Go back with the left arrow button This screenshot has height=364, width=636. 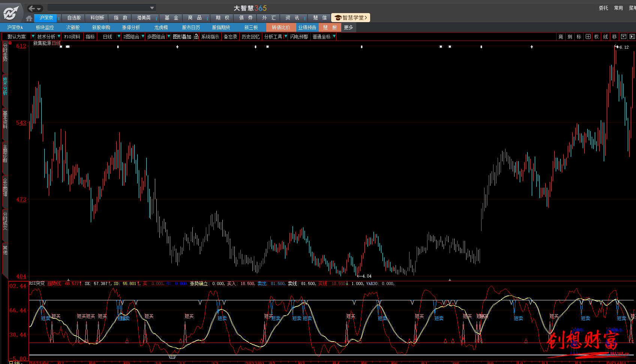click(x=32, y=8)
